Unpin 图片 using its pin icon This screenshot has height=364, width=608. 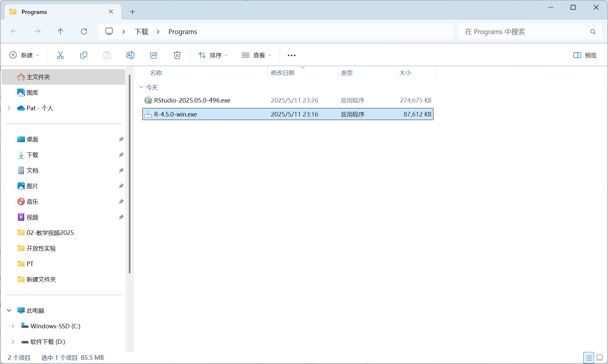pos(121,186)
